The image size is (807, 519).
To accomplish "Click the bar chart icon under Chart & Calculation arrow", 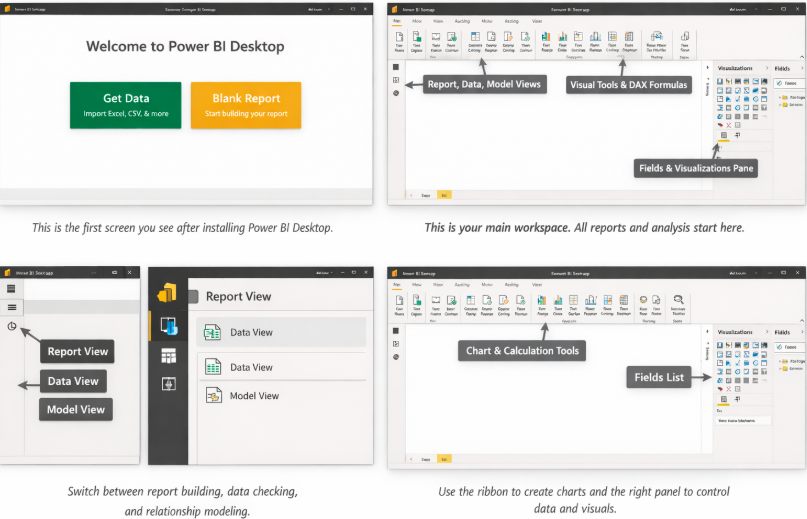I will tap(542, 299).
